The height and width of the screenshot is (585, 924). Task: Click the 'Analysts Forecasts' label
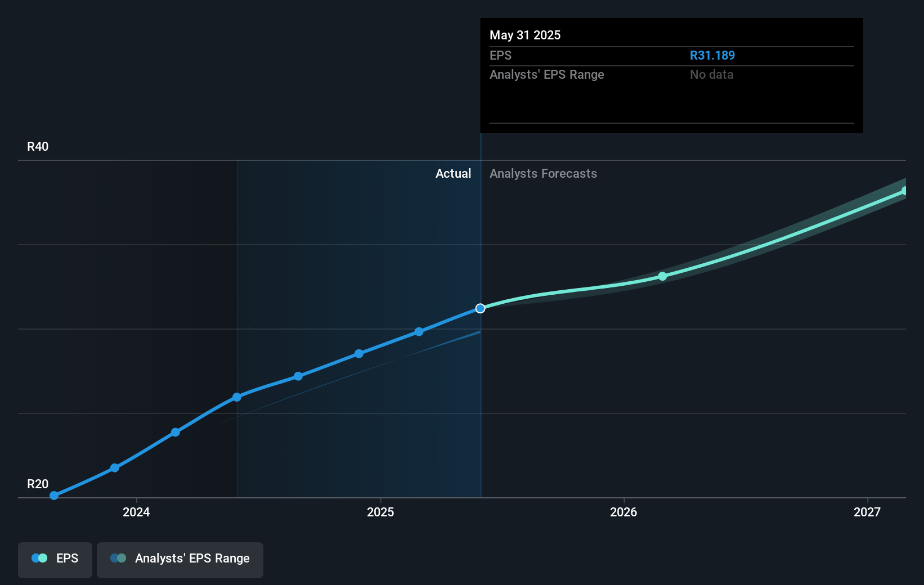click(x=543, y=174)
